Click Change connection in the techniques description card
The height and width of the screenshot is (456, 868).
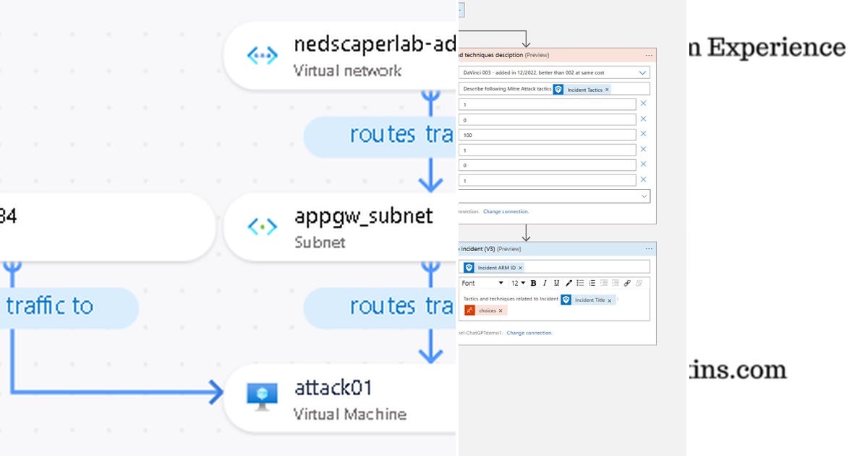point(506,211)
